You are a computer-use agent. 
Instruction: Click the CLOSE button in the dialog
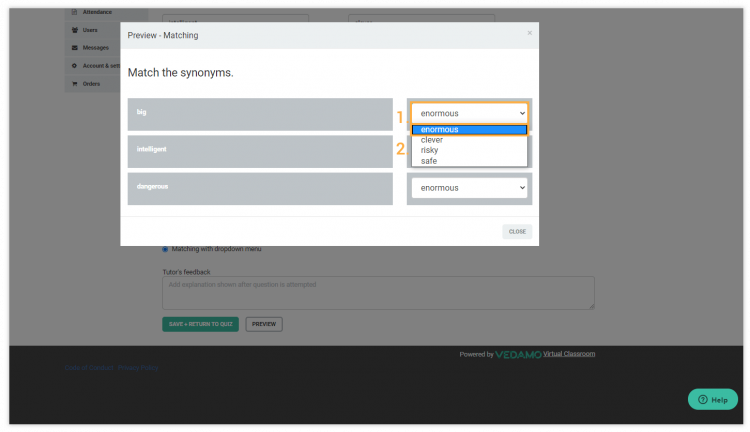pyautogui.click(x=517, y=232)
